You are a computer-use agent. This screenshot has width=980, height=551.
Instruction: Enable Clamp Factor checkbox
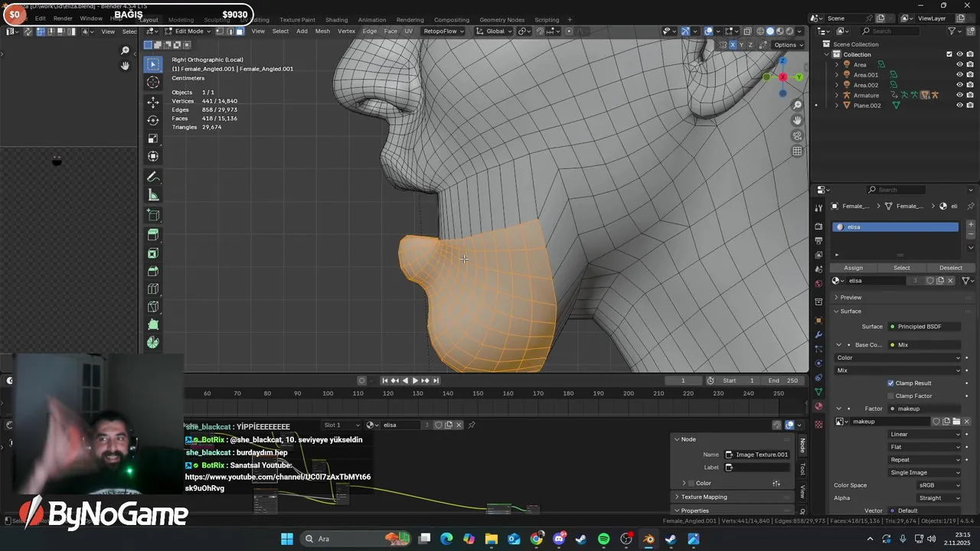890,396
